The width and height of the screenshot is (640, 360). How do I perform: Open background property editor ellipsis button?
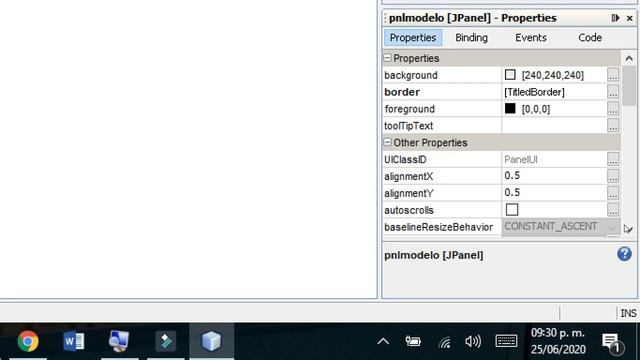pos(613,75)
